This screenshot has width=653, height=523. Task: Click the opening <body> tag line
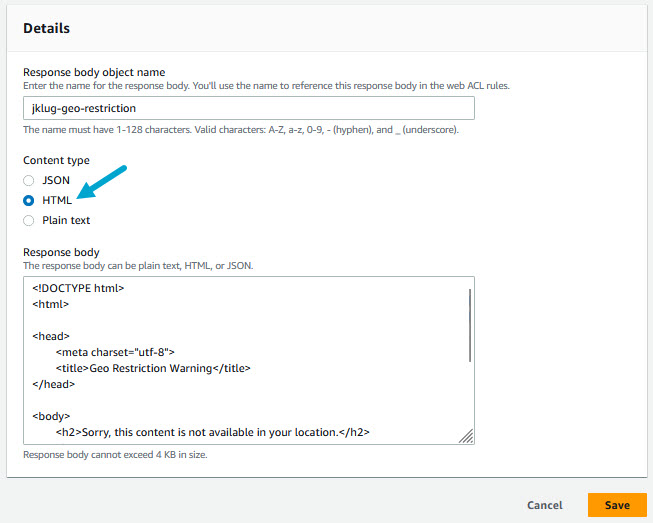[51, 416]
